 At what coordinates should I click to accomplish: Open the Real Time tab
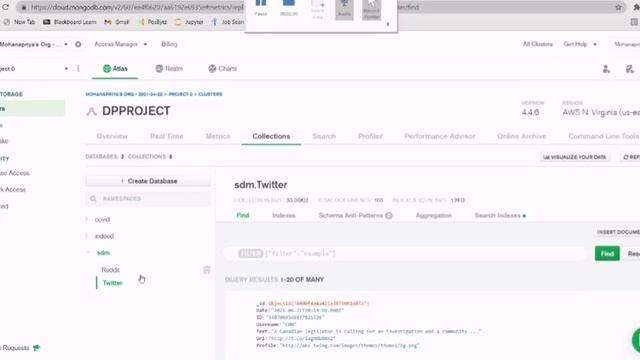pos(167,136)
